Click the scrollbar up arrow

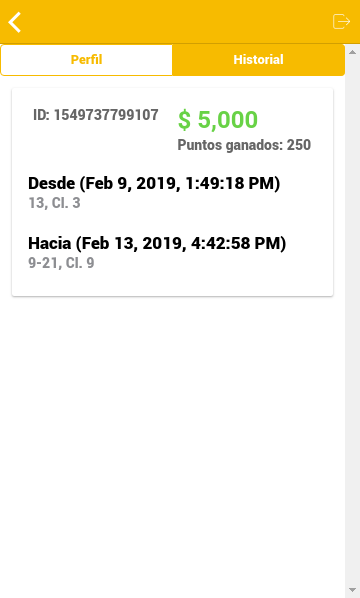click(352, 52)
